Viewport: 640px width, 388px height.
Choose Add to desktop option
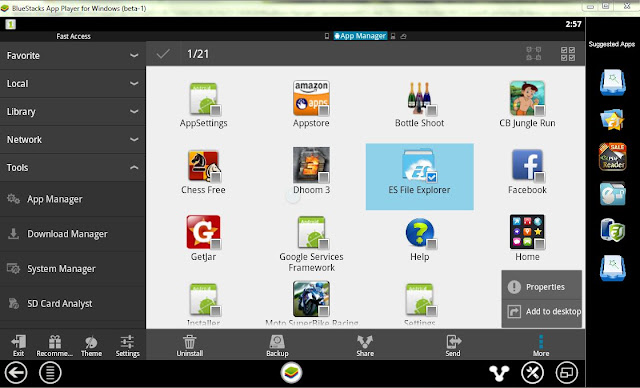click(542, 312)
